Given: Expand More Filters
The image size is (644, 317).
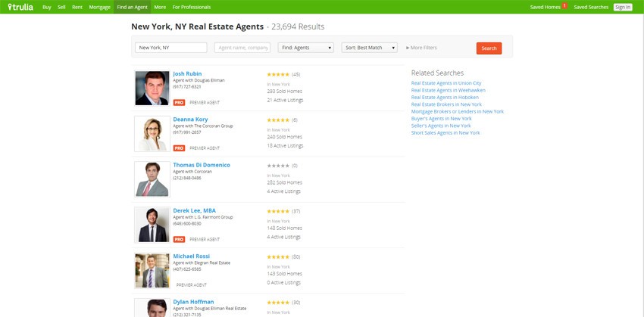Looking at the screenshot, I should (x=421, y=48).
